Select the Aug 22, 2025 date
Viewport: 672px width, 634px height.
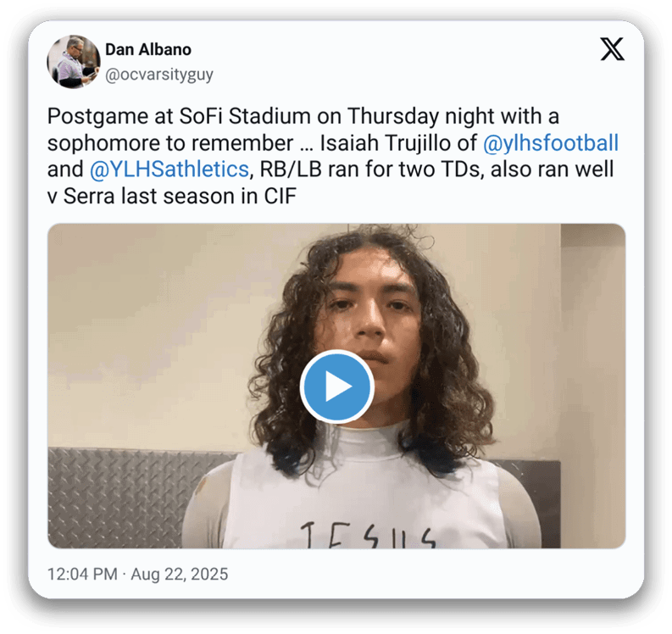tap(179, 575)
